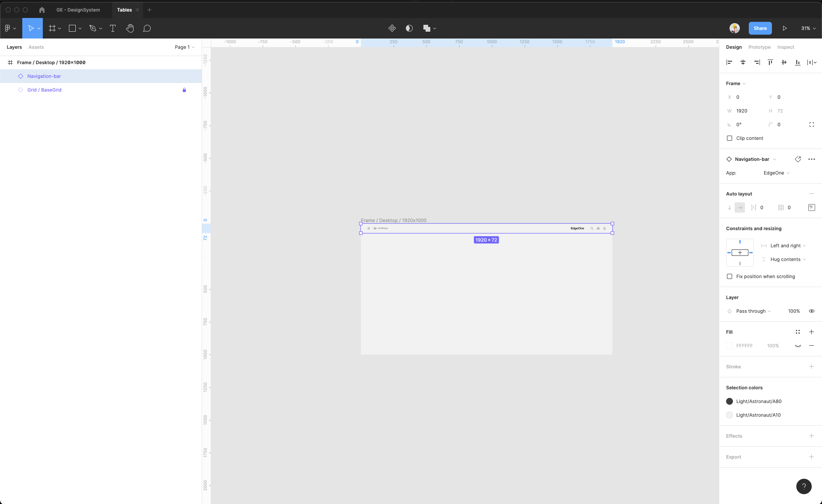Click the Fill style grid icon

pyautogui.click(x=798, y=332)
